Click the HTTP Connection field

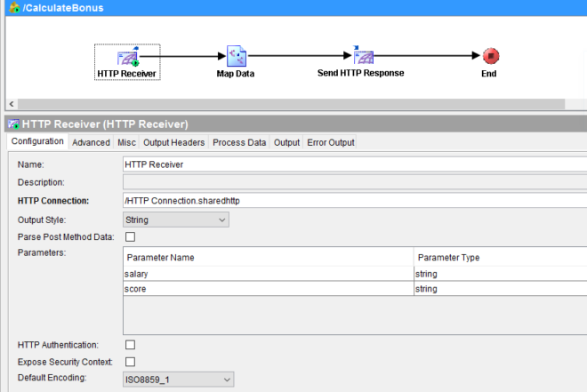point(355,201)
